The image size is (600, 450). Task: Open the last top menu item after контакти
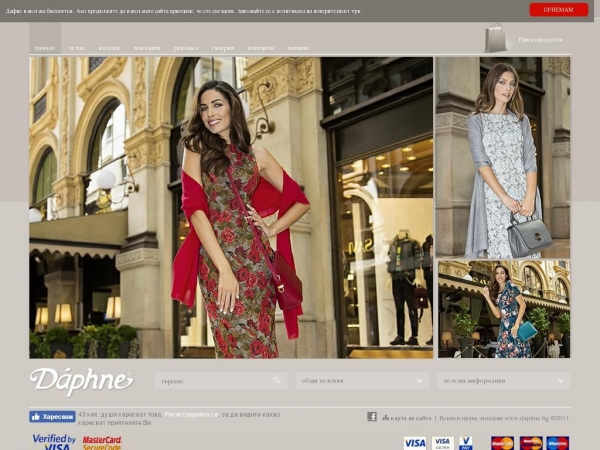[298, 48]
